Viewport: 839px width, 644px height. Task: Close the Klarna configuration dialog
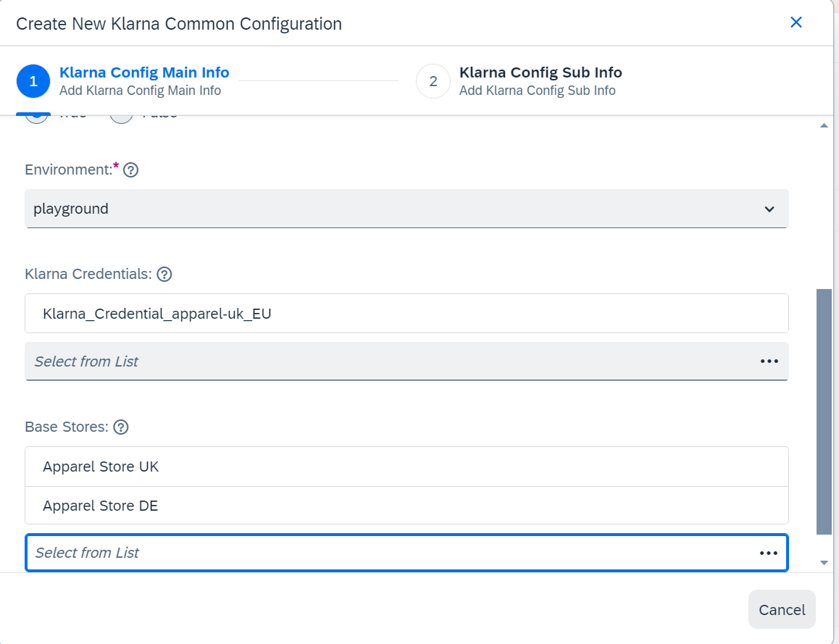tap(796, 22)
